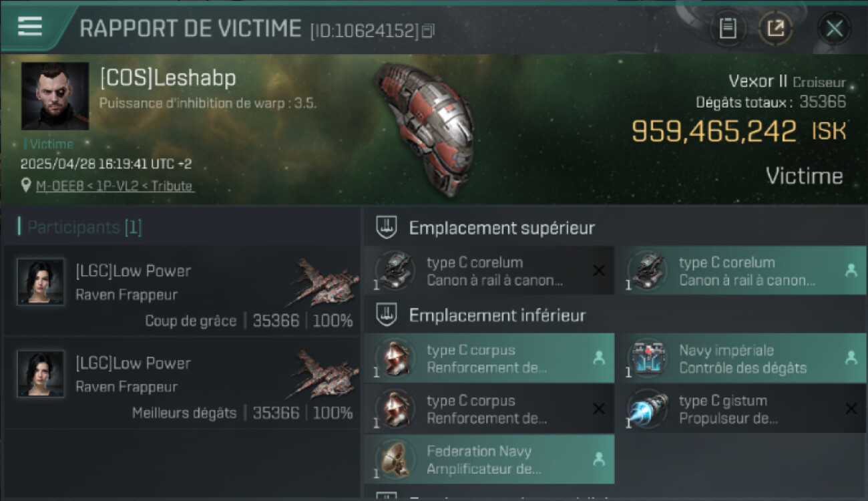868x501 pixels.
Task: Open the hamburger menu icon
Action: coord(30,27)
